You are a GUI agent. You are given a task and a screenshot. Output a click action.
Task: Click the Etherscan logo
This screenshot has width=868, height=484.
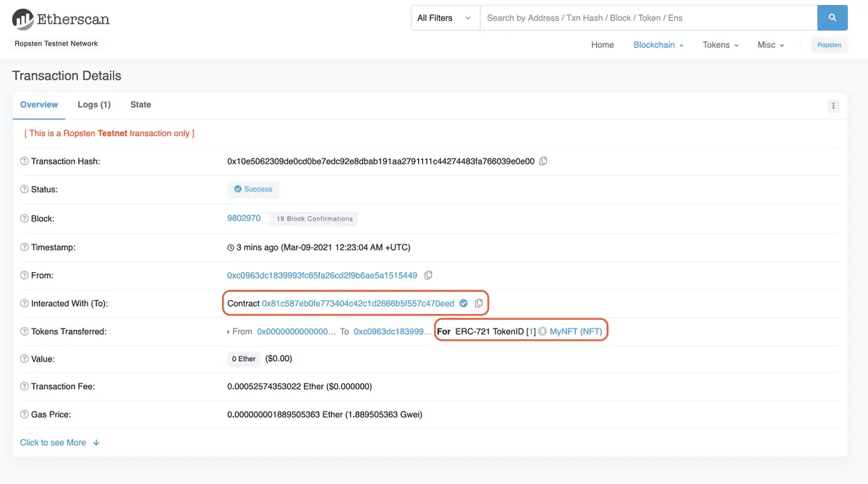[61, 19]
